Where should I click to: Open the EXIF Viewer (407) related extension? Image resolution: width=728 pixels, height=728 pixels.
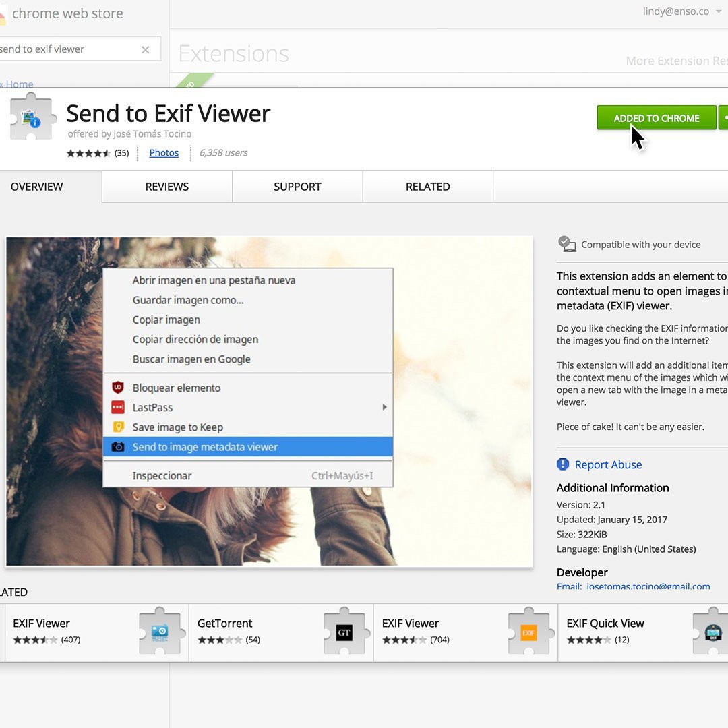[x=96, y=633]
